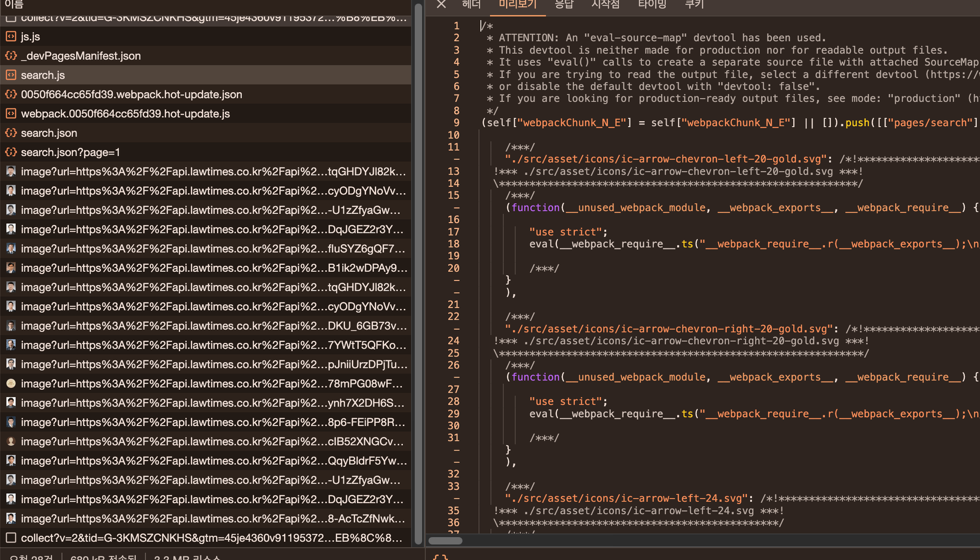Click the search.json?page=1 JSON icon
980x560 pixels.
pos(11,153)
